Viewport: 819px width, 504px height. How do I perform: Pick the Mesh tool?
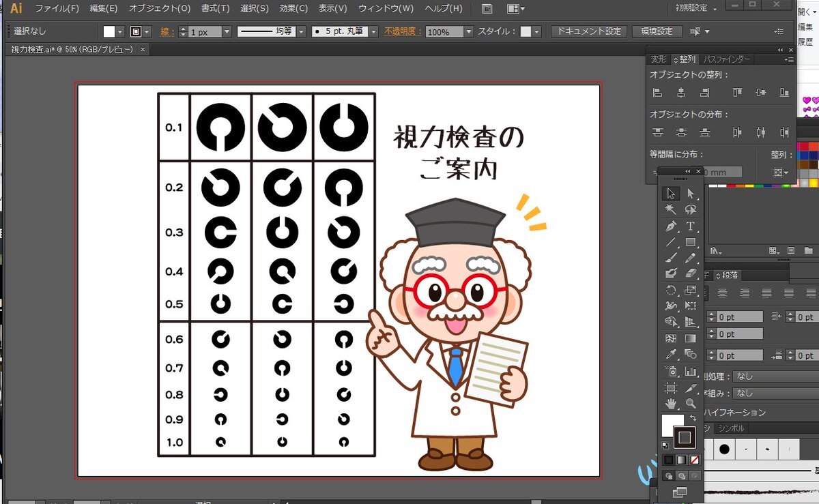pyautogui.click(x=672, y=338)
